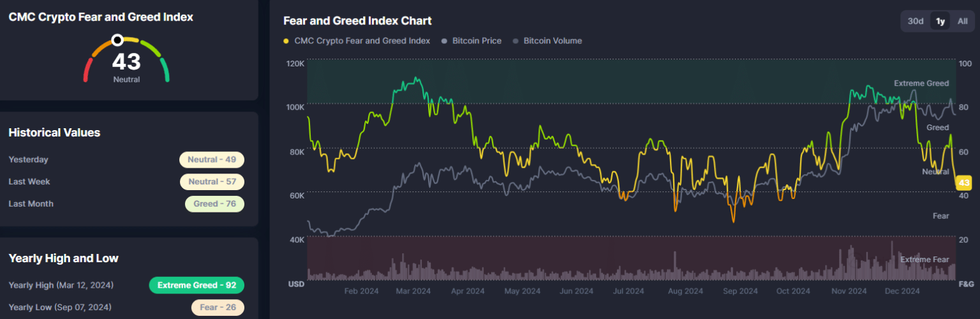Screen dimensions: 980x319
Task: Click the F&G axis unit label
Action: (x=967, y=283)
